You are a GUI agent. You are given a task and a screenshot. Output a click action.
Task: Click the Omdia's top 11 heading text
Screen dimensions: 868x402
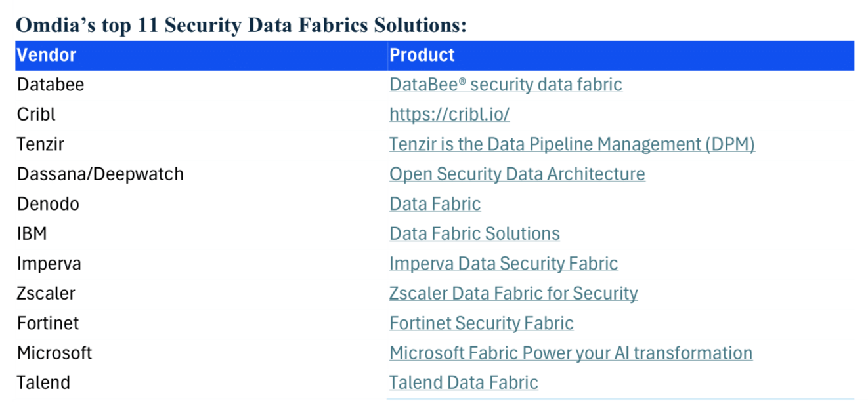click(240, 26)
